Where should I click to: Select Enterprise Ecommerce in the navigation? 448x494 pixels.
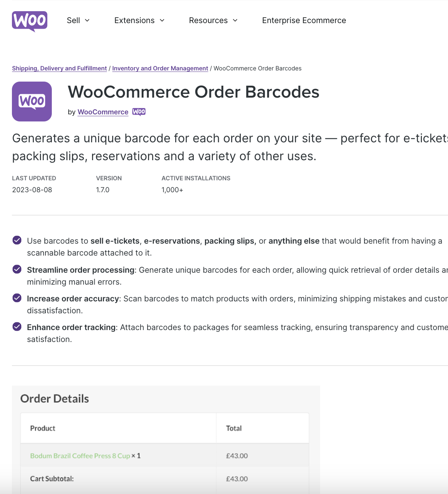click(x=304, y=20)
